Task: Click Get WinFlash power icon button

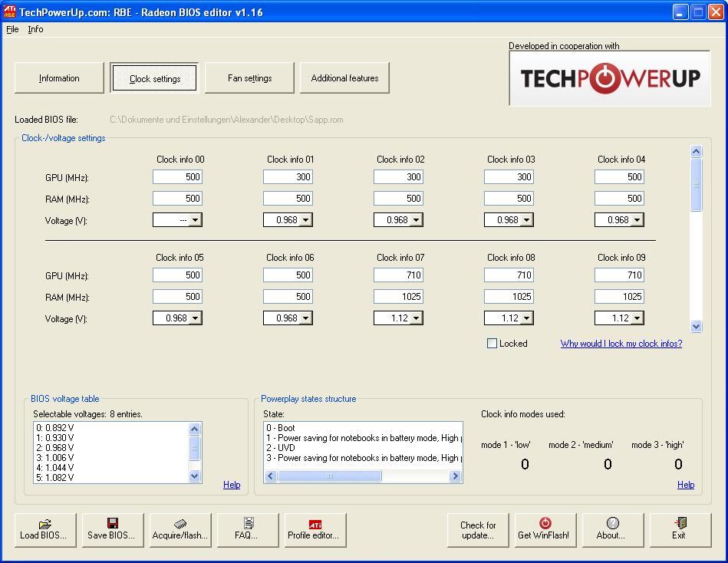Action: tap(545, 530)
